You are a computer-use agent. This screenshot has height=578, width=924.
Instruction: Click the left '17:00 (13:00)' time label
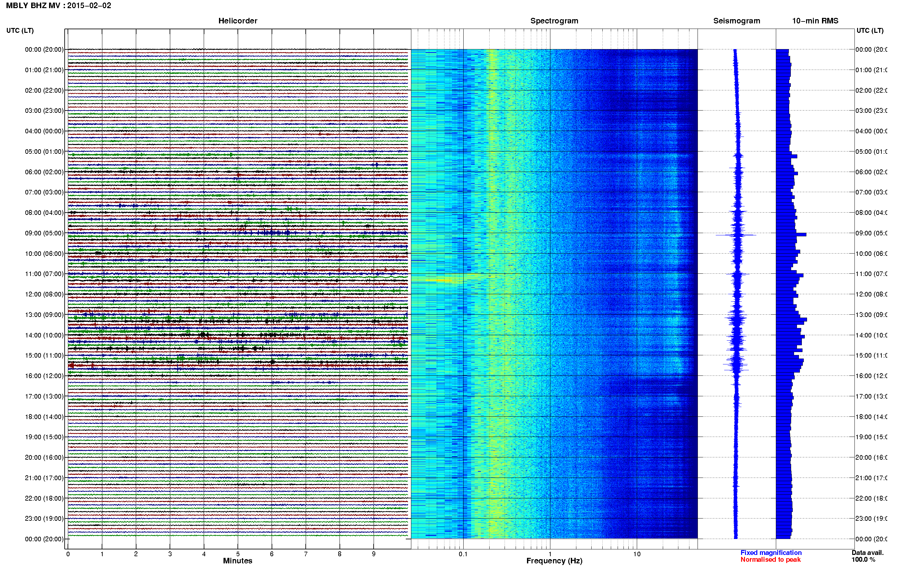pyautogui.click(x=44, y=396)
